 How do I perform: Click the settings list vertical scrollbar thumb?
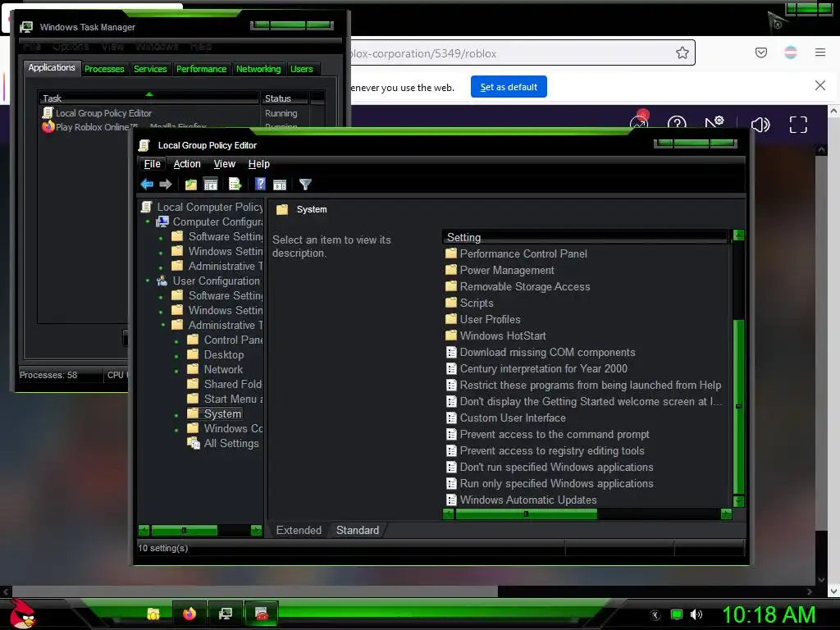(x=738, y=407)
